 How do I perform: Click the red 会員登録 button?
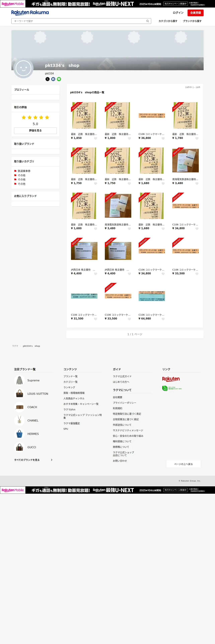point(195,13)
